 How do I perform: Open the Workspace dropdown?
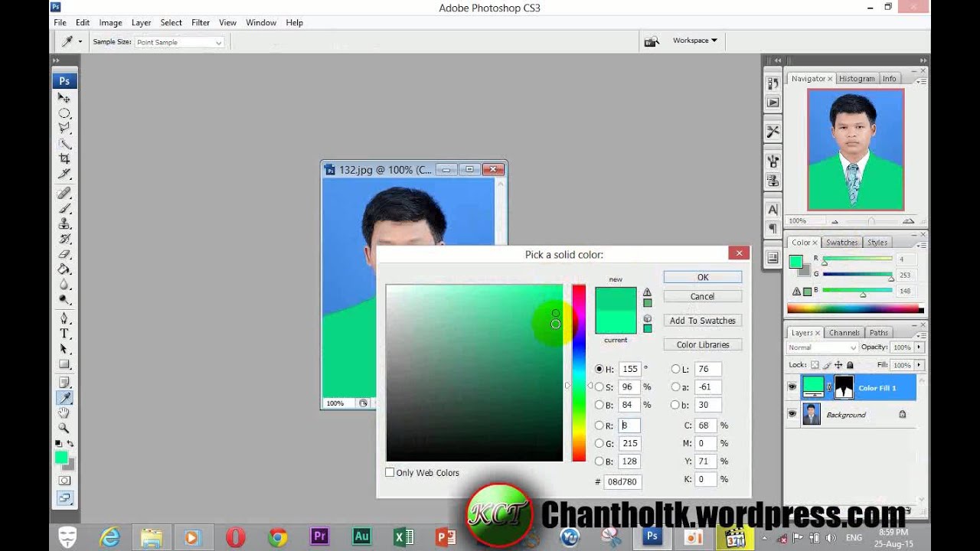click(x=694, y=41)
